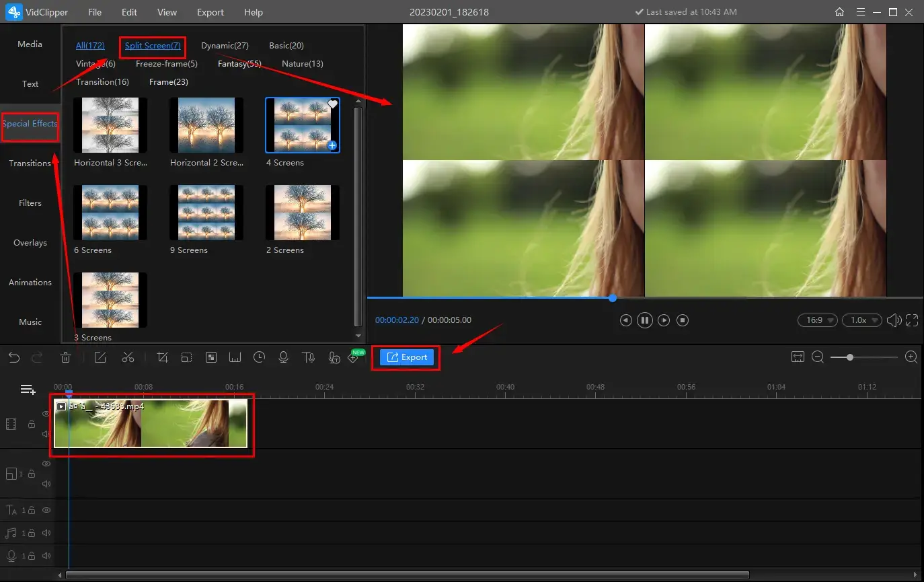Open the Export menu in menu bar
The image size is (924, 582).
210,12
